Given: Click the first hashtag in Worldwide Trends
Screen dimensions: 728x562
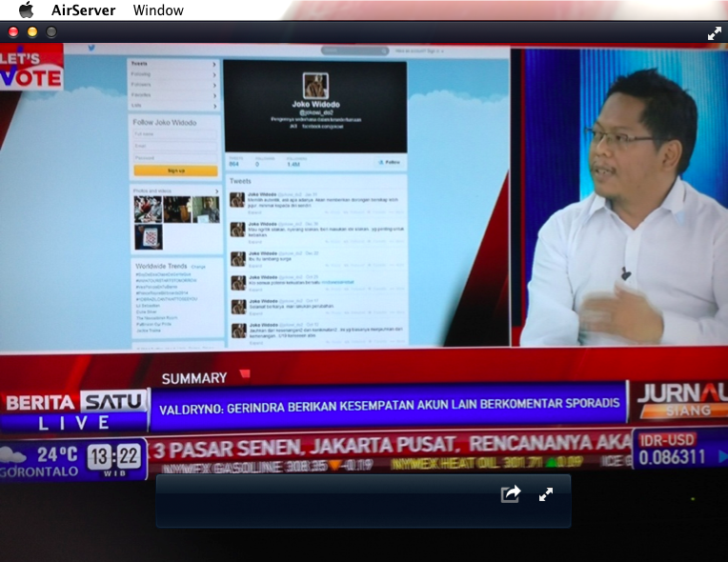Looking at the screenshot, I should 163,274.
